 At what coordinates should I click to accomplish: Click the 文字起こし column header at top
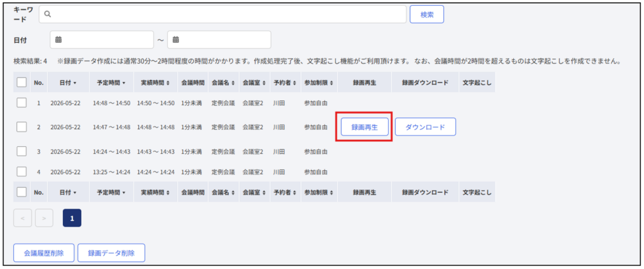(x=477, y=83)
